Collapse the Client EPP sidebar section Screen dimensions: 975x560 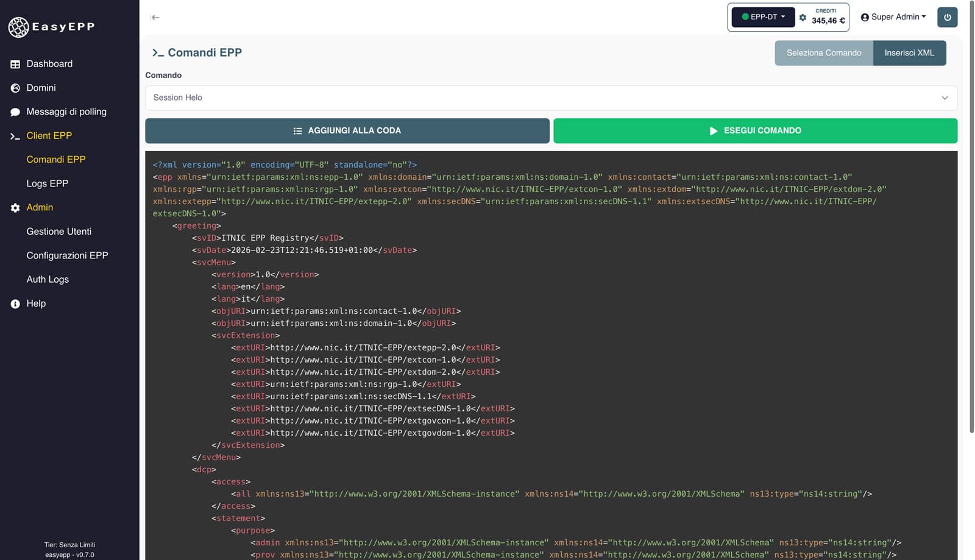tap(49, 136)
